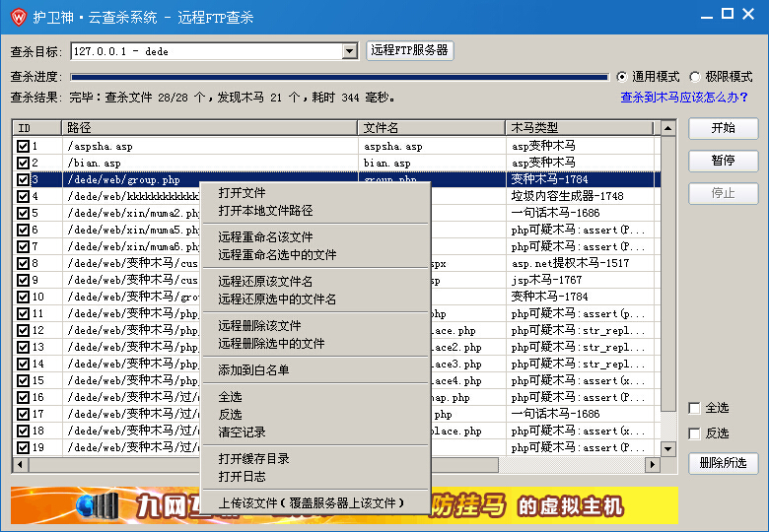Screen dimensions: 769x532
Task: Click the horizontal scroll right arrow
Action: tap(653, 464)
